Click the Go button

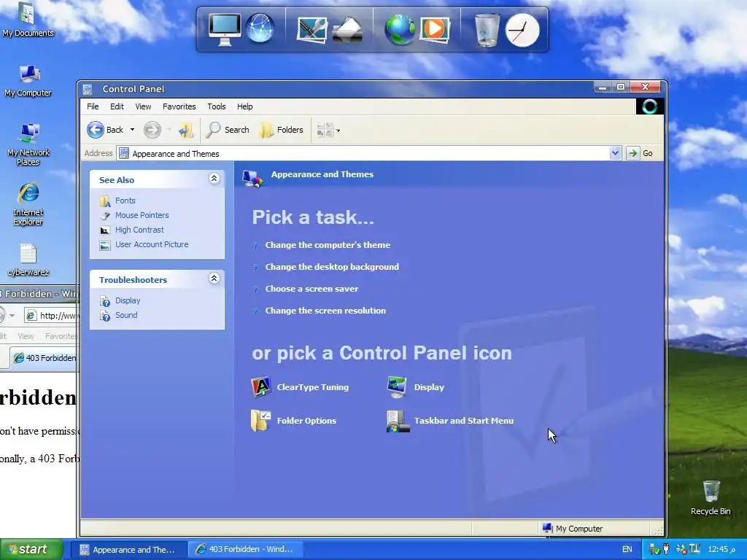[x=640, y=153]
